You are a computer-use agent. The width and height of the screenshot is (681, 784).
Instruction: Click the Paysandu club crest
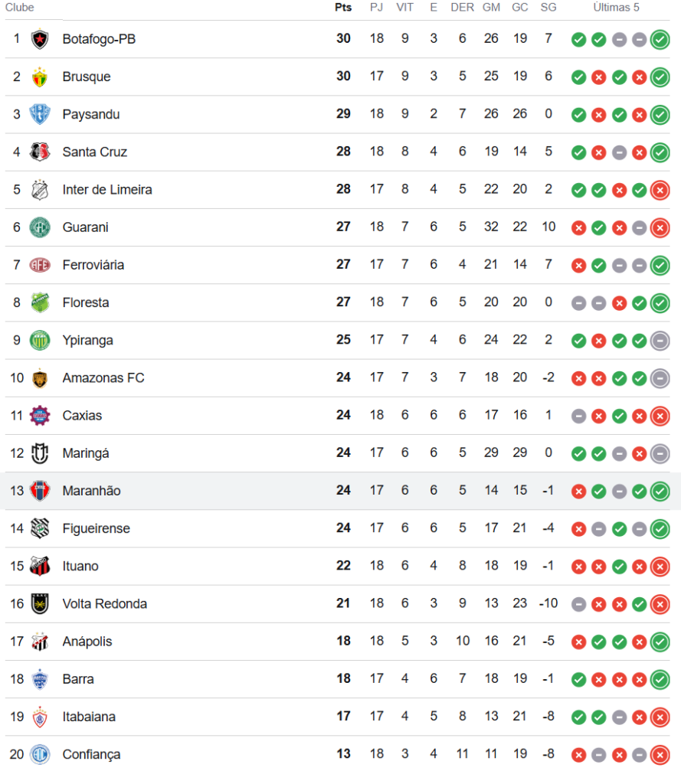tap(40, 114)
